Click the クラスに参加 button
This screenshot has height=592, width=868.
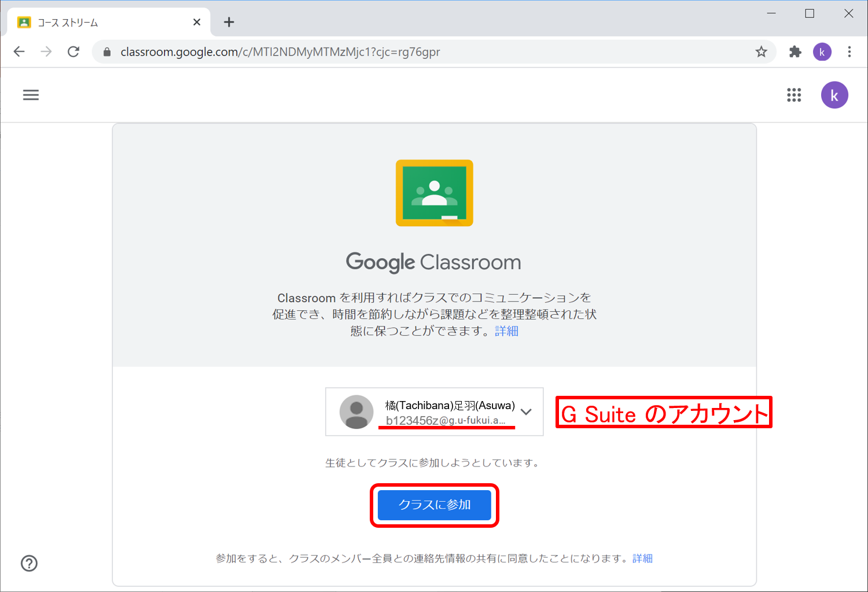tap(435, 505)
